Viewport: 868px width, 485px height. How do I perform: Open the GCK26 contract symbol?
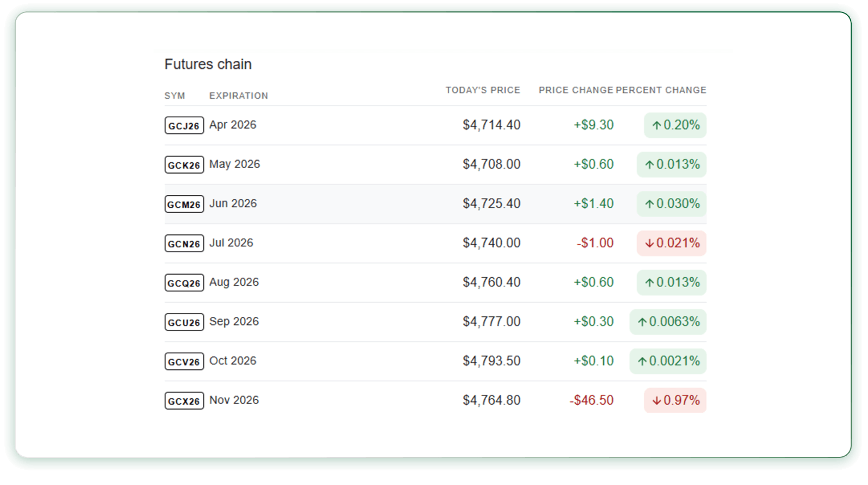click(184, 165)
